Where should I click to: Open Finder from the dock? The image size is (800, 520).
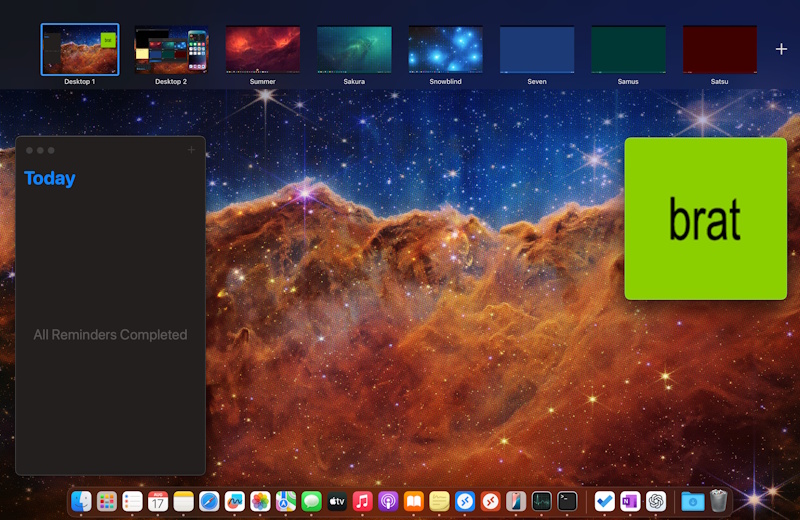pyautogui.click(x=81, y=502)
